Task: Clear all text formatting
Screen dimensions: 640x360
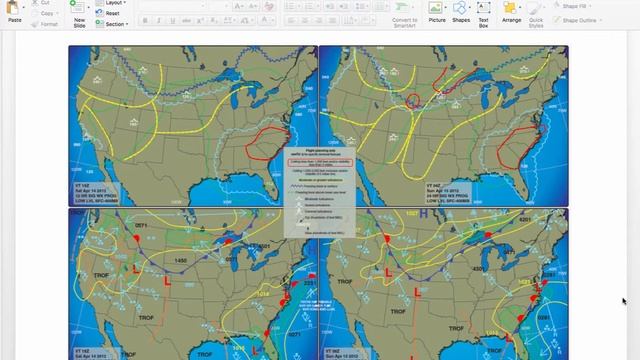Action: tap(269, 6)
